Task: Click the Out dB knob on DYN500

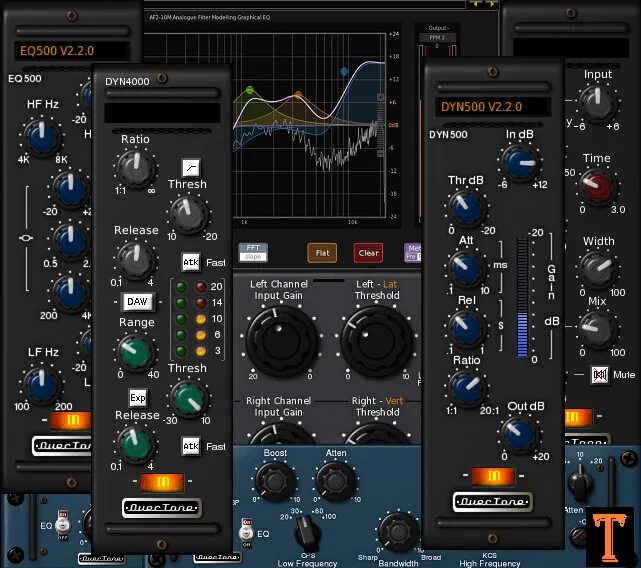Action: tap(520, 434)
